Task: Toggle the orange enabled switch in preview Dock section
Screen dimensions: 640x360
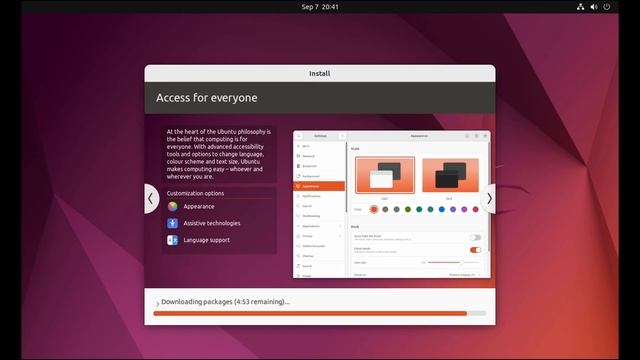Action: (x=475, y=250)
